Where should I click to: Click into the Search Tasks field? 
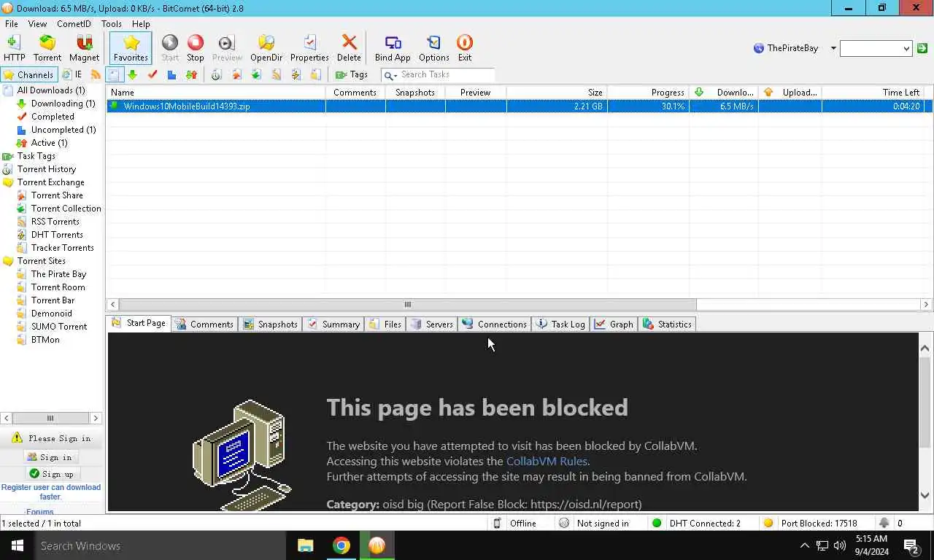(x=447, y=74)
